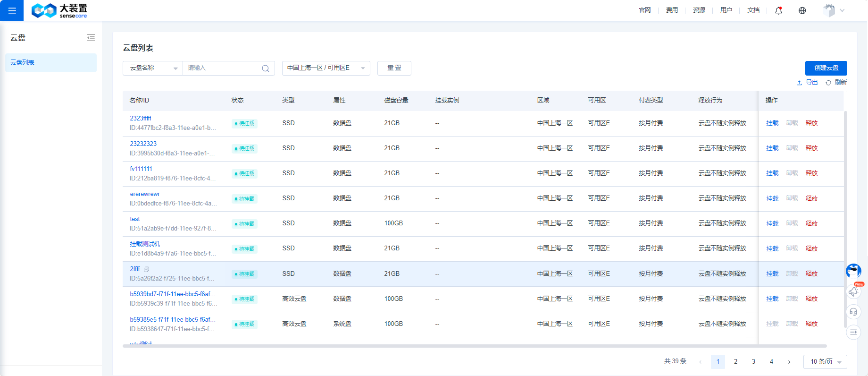This screenshot has height=376, width=868.
Task: Click 释放 for the test disk row
Action: click(811, 223)
